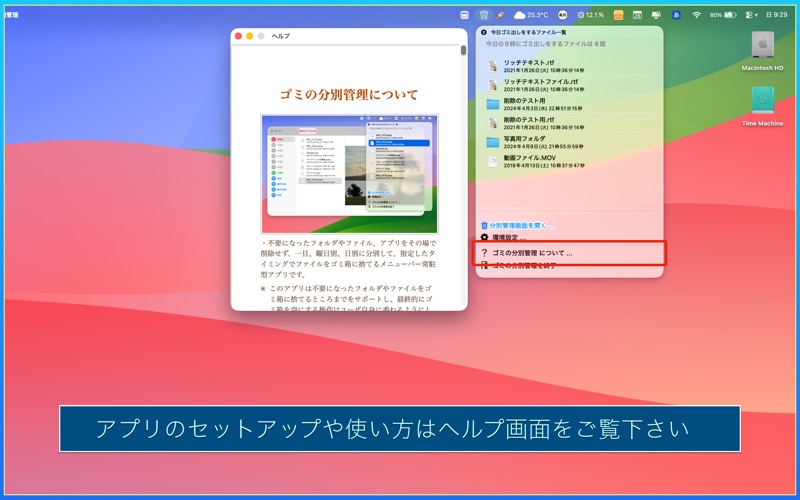This screenshot has width=800, height=500.
Task: Select the 動画ファイル.MOV file row
Action: [569, 161]
